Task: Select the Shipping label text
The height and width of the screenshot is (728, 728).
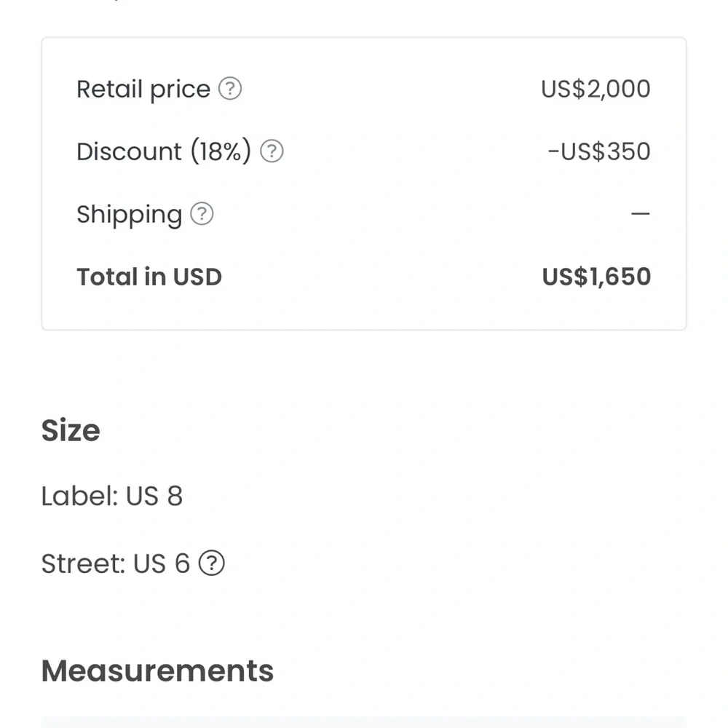Action: coord(130,215)
